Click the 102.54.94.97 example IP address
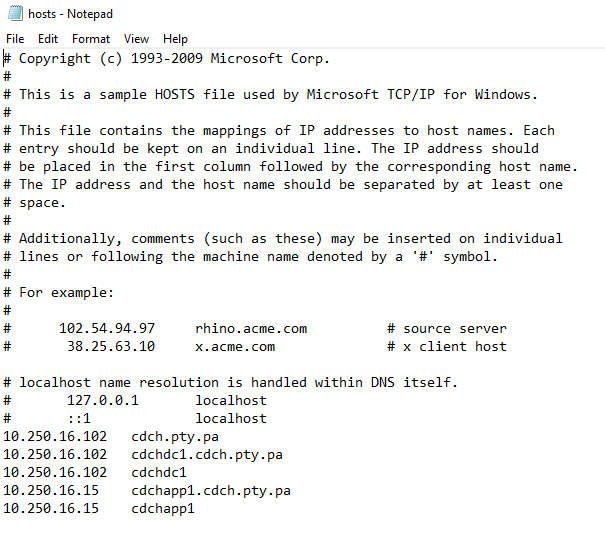Viewport: 605px width, 552px height. coord(107,329)
